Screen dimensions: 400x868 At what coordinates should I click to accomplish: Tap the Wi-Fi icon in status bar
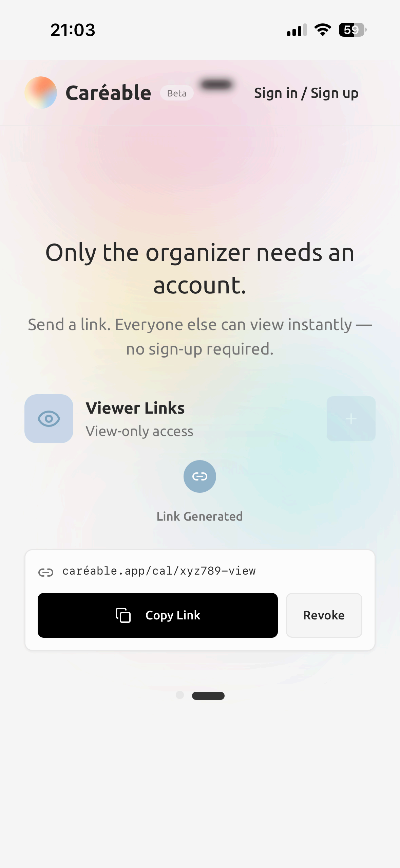(323, 30)
